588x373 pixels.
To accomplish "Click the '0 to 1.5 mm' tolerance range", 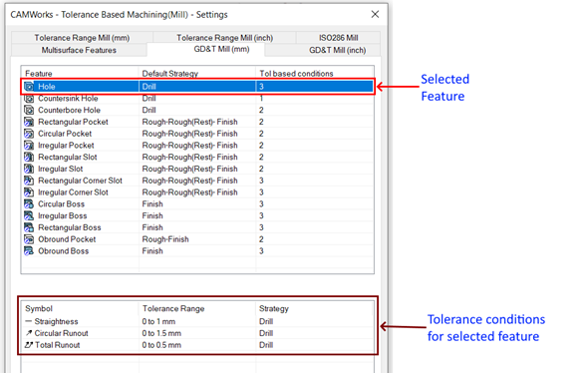I will (161, 333).
